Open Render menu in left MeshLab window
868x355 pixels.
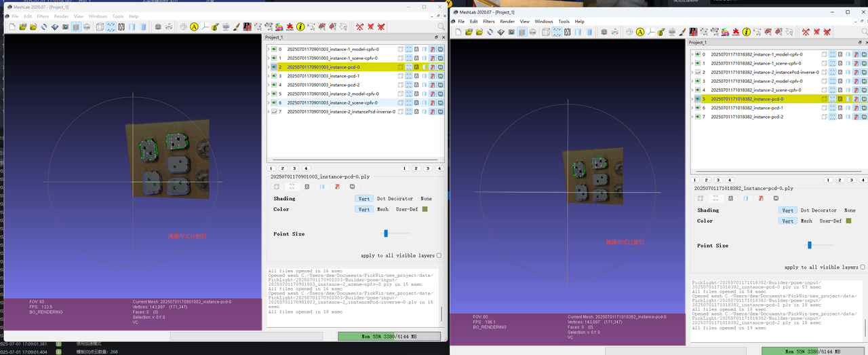click(61, 16)
